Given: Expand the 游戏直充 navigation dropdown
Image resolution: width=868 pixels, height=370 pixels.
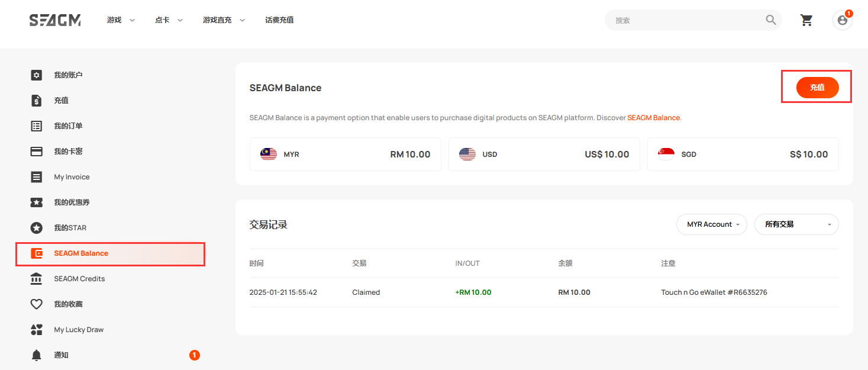Looking at the screenshot, I should pyautogui.click(x=224, y=20).
